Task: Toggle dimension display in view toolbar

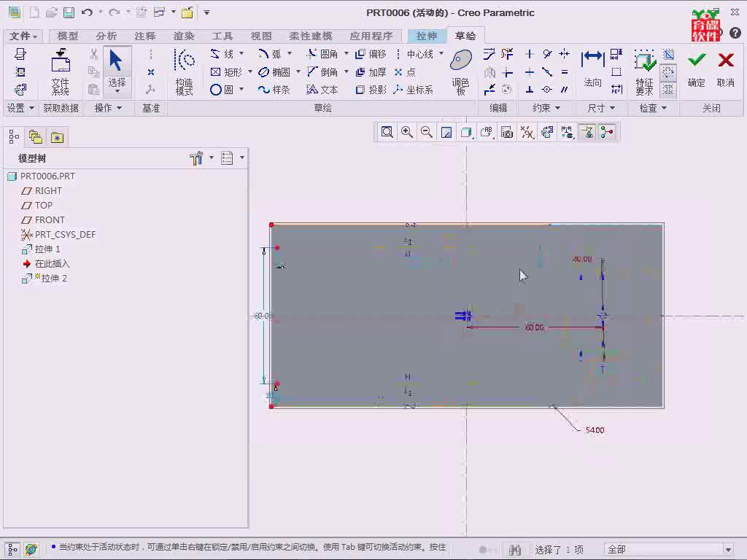Action: [x=567, y=132]
